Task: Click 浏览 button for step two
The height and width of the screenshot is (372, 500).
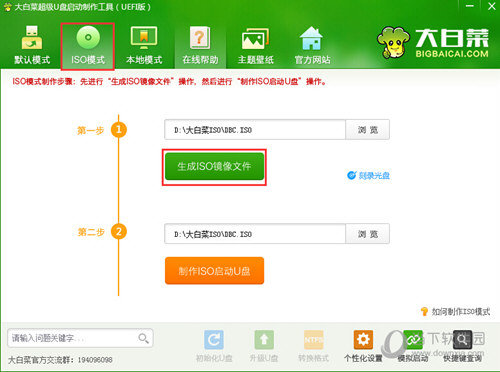Action: [368, 234]
